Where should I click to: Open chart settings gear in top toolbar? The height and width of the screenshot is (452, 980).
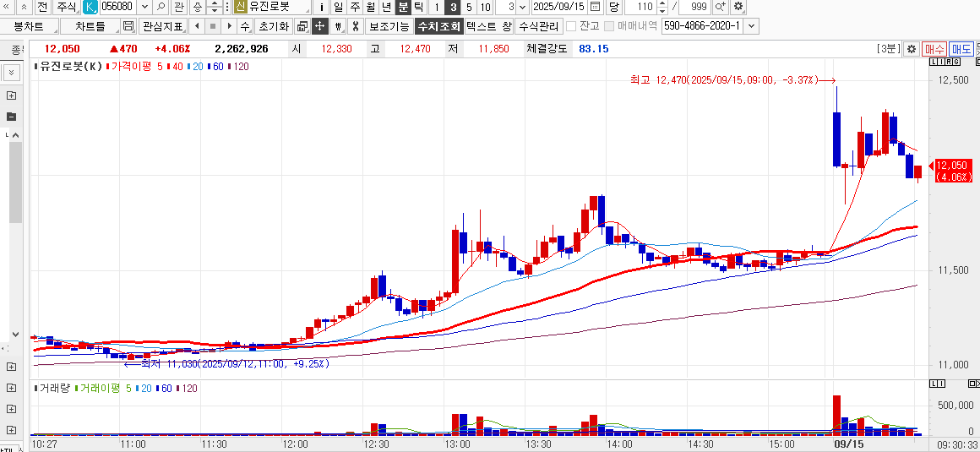click(738, 7)
